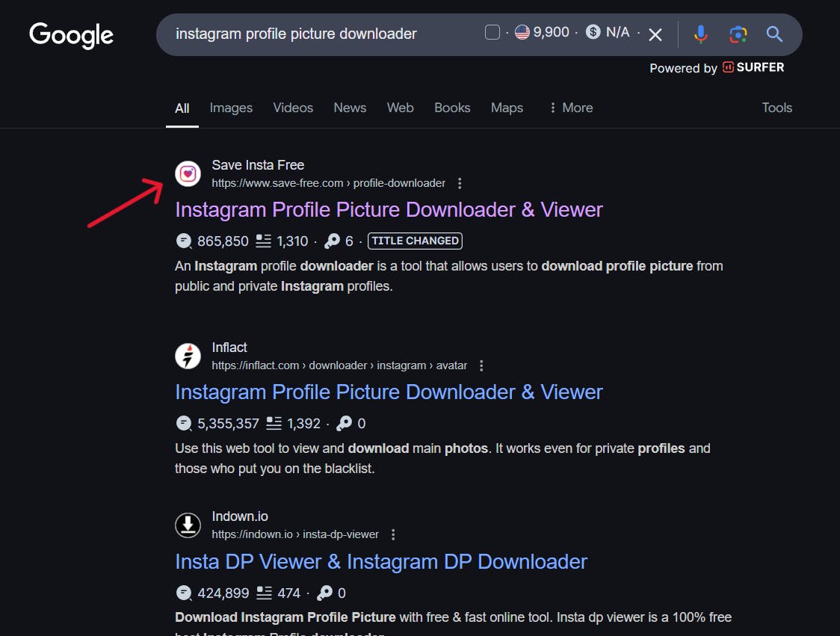
Task: Click the Indown.io site name
Action: click(240, 516)
